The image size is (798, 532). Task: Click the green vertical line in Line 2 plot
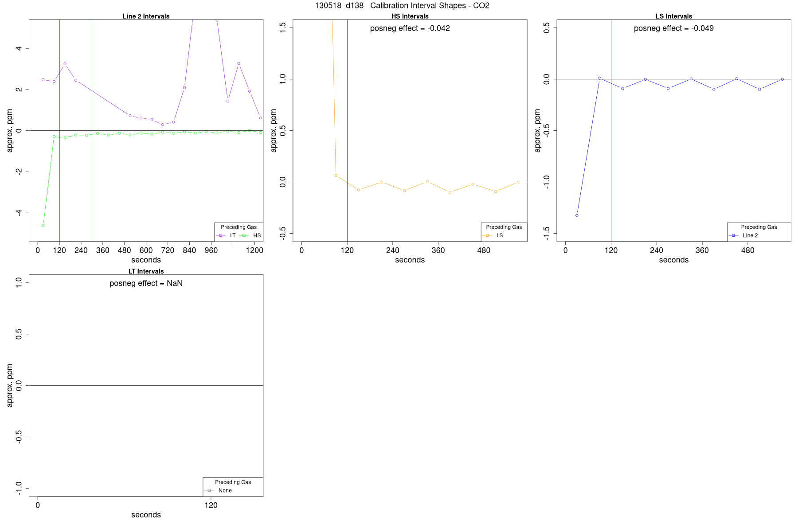point(92,130)
